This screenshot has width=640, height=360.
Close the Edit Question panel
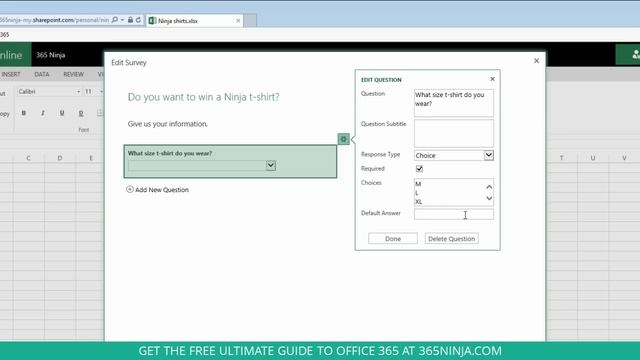pos(492,79)
